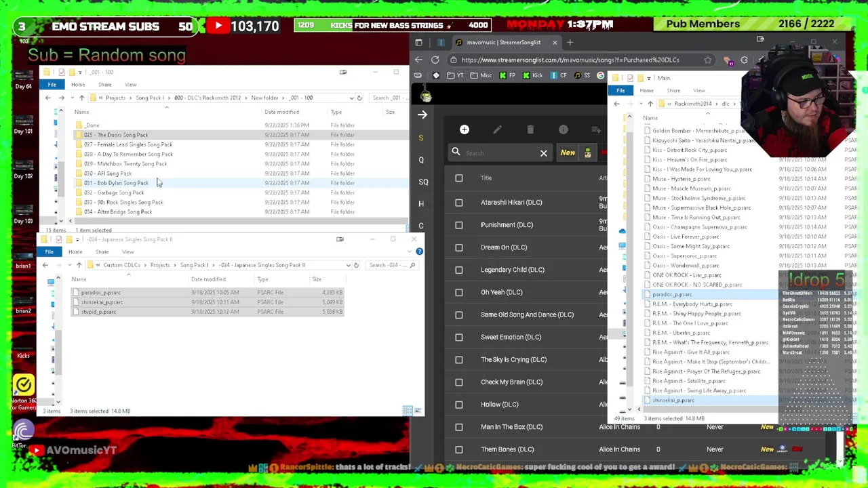Check the Punishment (DLC) checkbox
Screen dimensions: 868x488
[x=459, y=225]
